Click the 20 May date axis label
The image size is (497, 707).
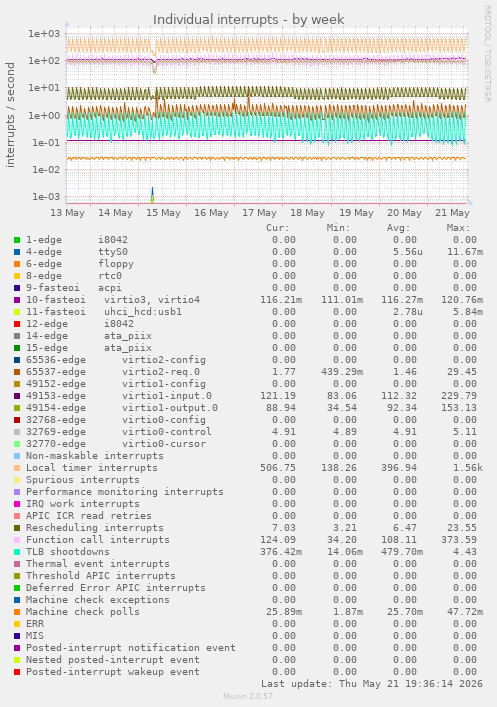pos(404,213)
